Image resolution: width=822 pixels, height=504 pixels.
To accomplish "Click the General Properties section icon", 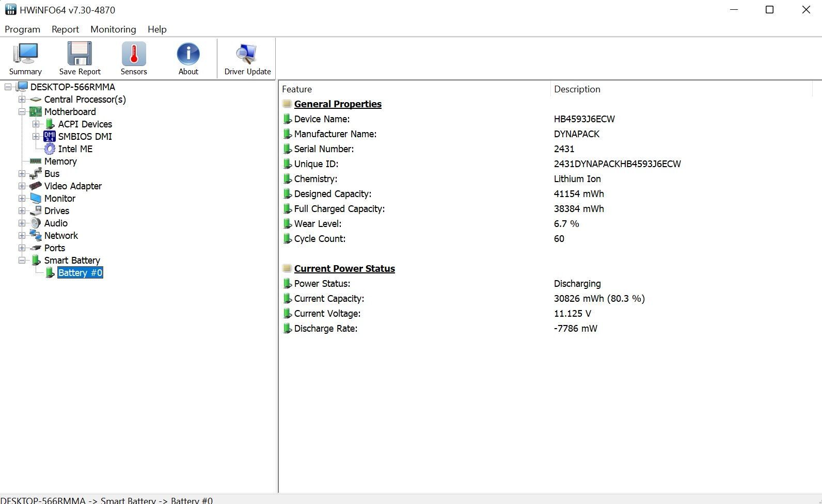I will tap(287, 104).
